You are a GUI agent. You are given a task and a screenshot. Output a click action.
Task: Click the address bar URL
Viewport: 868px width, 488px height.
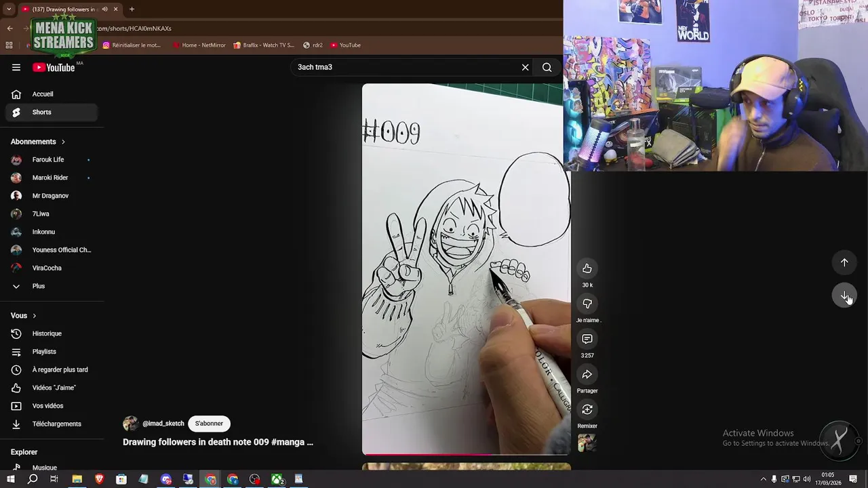pos(134,28)
